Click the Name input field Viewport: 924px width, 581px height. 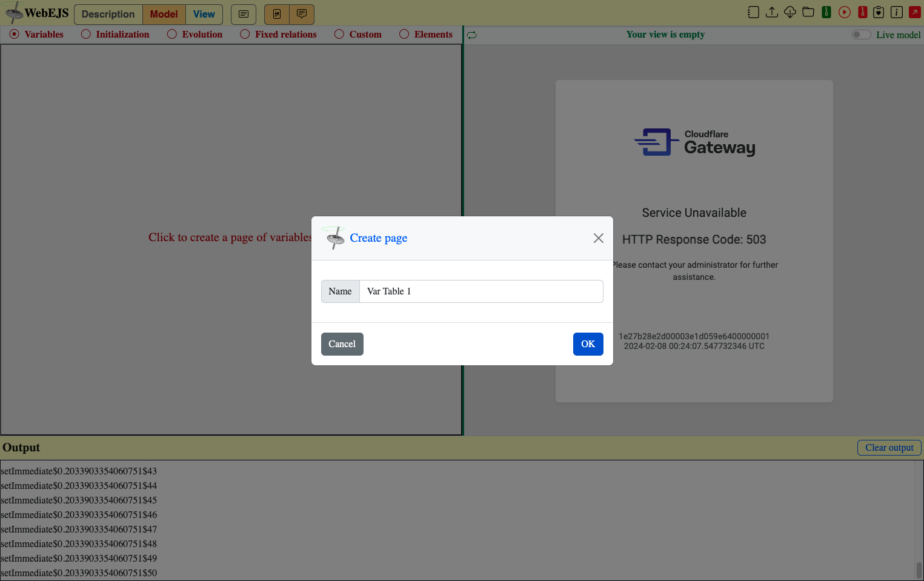click(x=482, y=291)
